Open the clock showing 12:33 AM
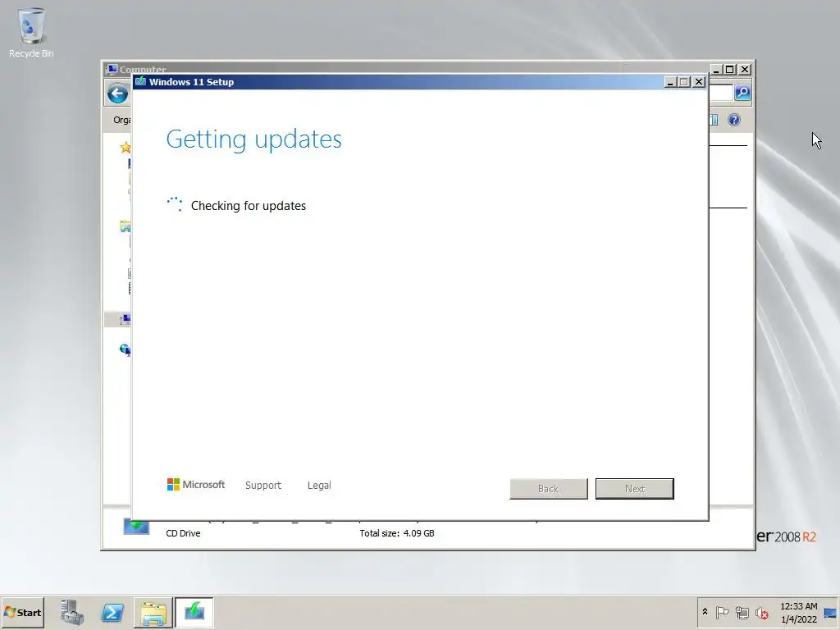The width and height of the screenshot is (840, 630). (798, 612)
